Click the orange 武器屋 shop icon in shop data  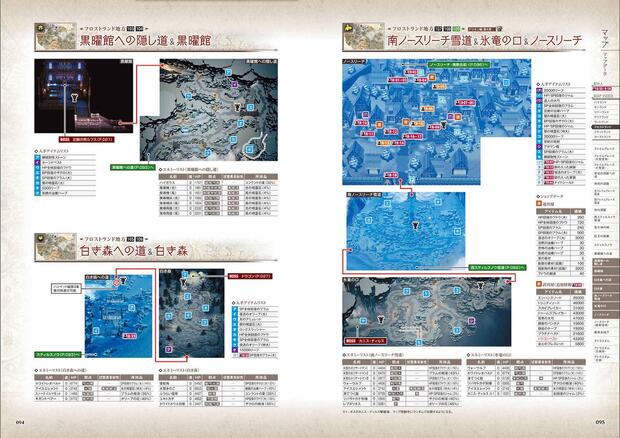click(x=539, y=284)
